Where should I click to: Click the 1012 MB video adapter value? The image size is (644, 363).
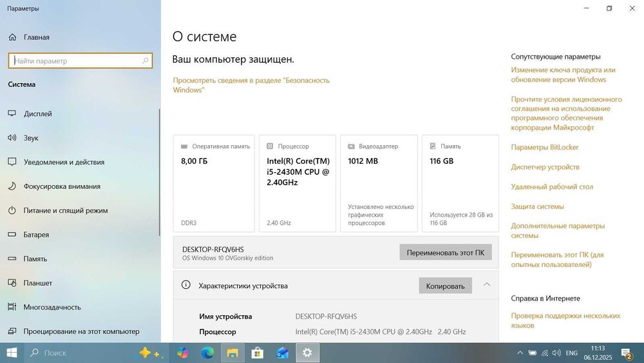click(x=363, y=161)
